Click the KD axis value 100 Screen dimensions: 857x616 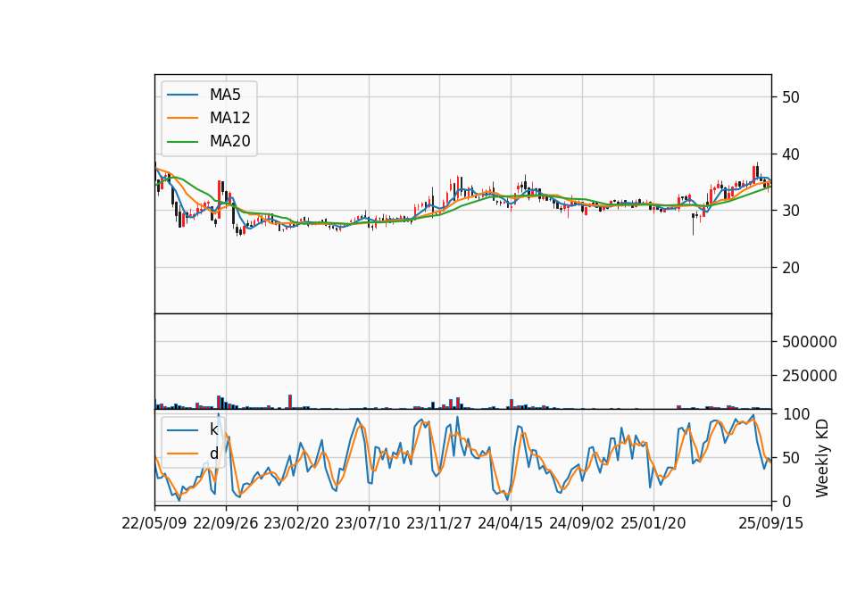pyautogui.click(x=795, y=414)
